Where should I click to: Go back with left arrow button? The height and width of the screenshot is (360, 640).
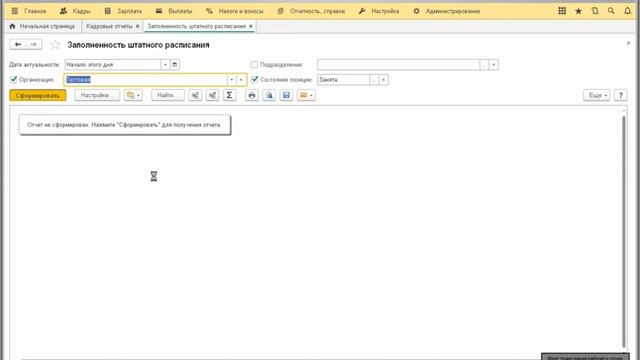[x=18, y=44]
